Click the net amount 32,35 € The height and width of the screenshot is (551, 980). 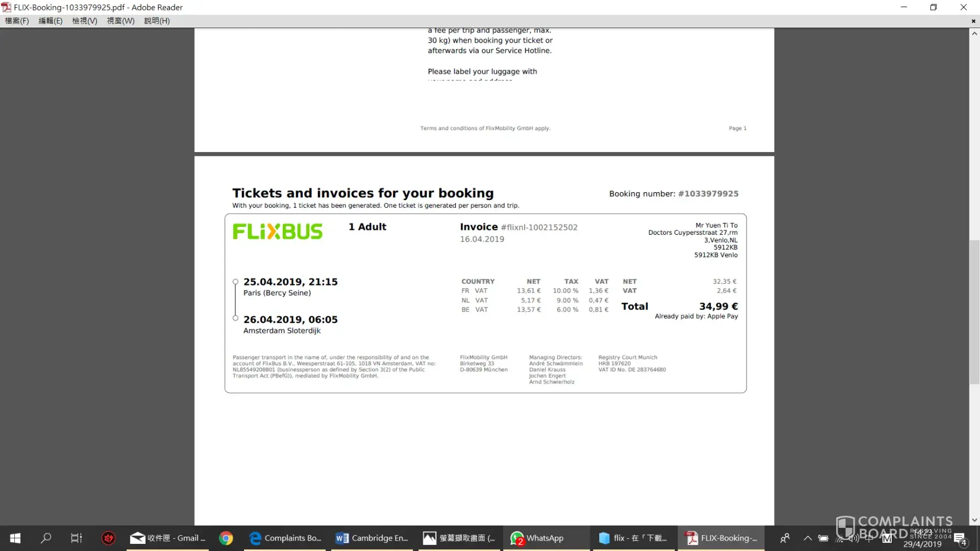[x=725, y=282]
